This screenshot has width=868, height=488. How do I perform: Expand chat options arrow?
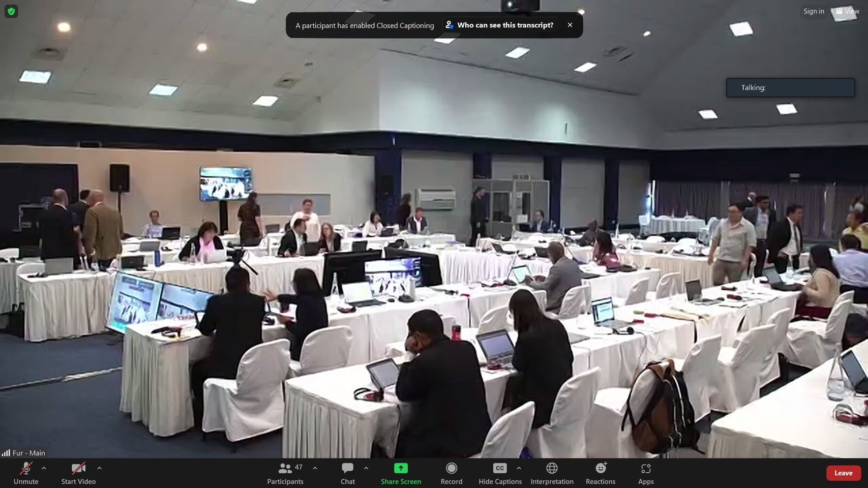[x=366, y=468]
